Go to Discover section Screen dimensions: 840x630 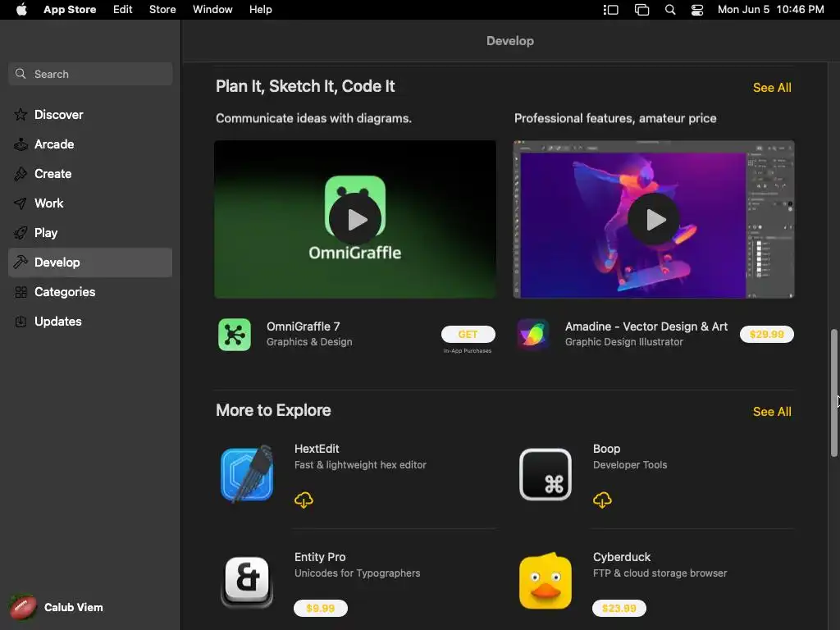tap(90, 115)
